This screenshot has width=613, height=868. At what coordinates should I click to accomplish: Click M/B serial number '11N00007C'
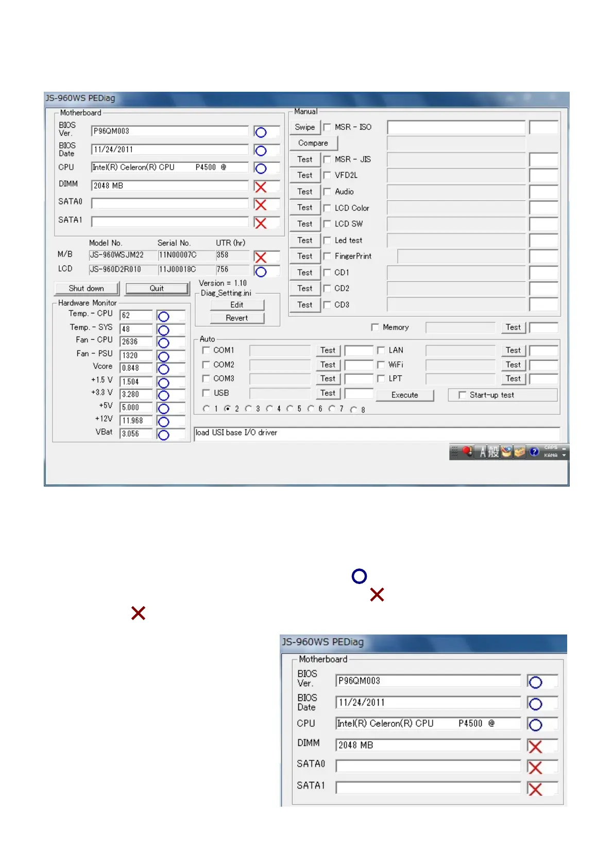(178, 255)
